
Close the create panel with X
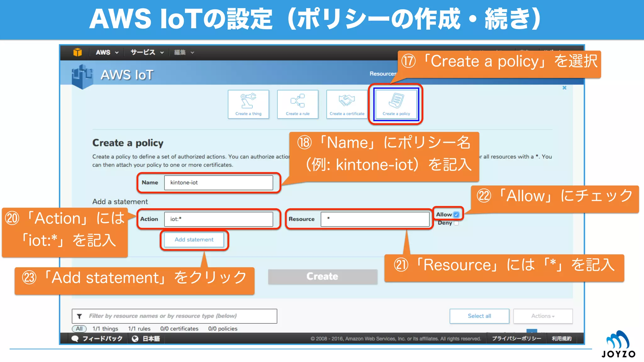coord(564,88)
